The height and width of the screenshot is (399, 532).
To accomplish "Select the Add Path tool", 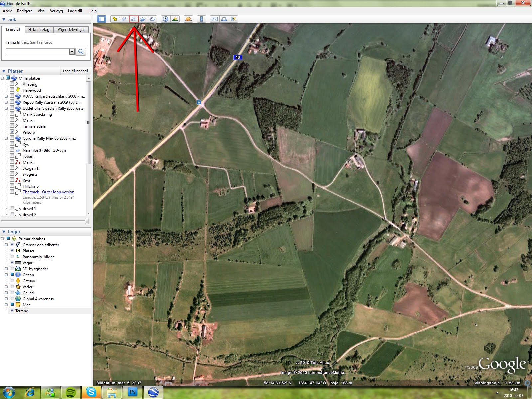I will [134, 19].
